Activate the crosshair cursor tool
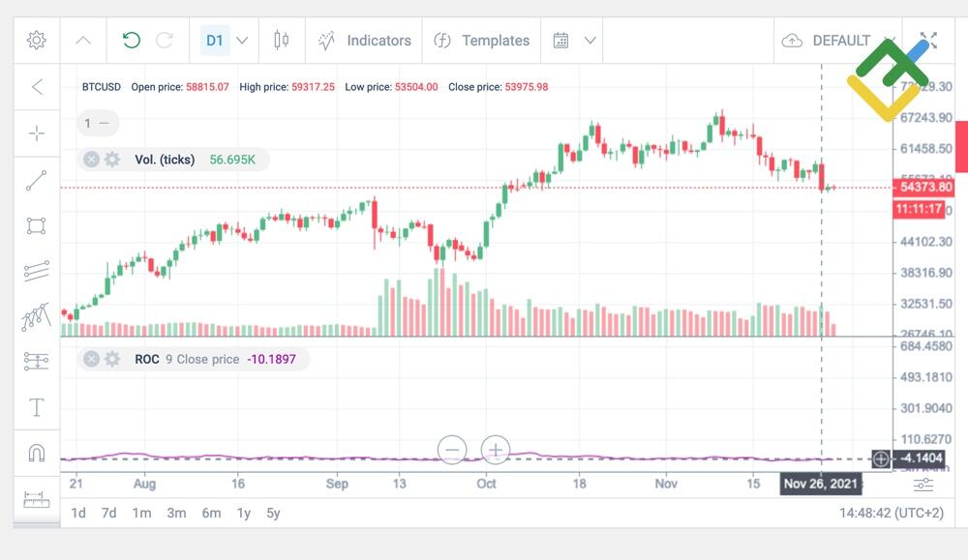The width and height of the screenshot is (968, 560). pyautogui.click(x=36, y=133)
